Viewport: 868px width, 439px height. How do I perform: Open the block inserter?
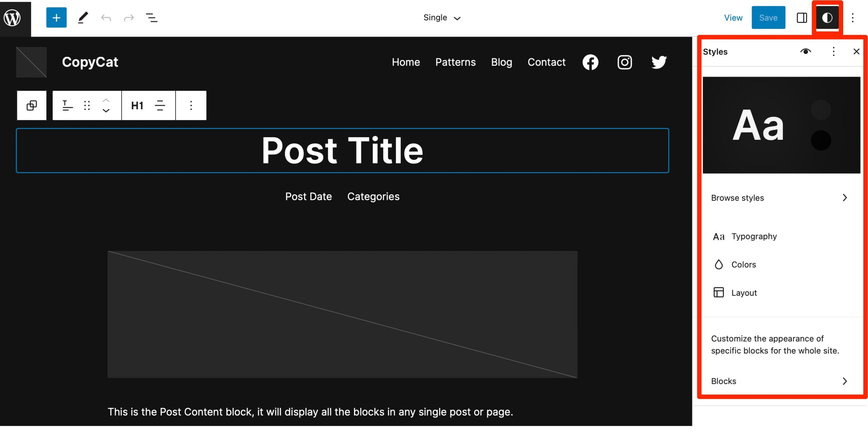click(x=56, y=17)
